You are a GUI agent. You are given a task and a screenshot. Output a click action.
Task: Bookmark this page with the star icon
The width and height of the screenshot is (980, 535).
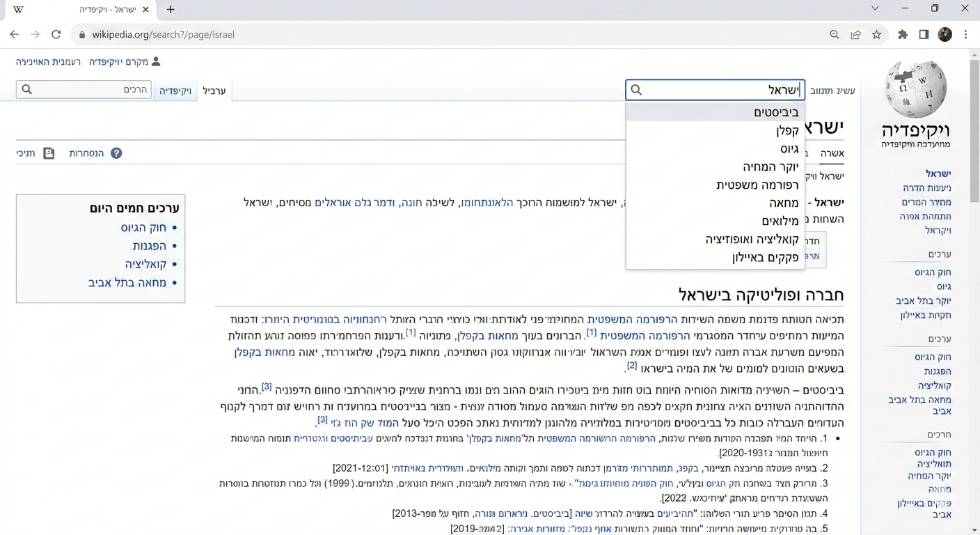[x=877, y=35]
